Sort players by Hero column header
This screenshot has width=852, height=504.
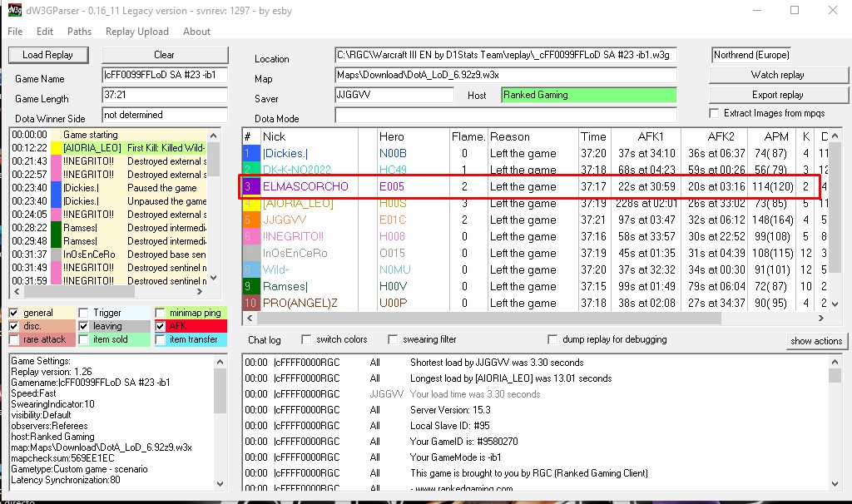coord(413,137)
